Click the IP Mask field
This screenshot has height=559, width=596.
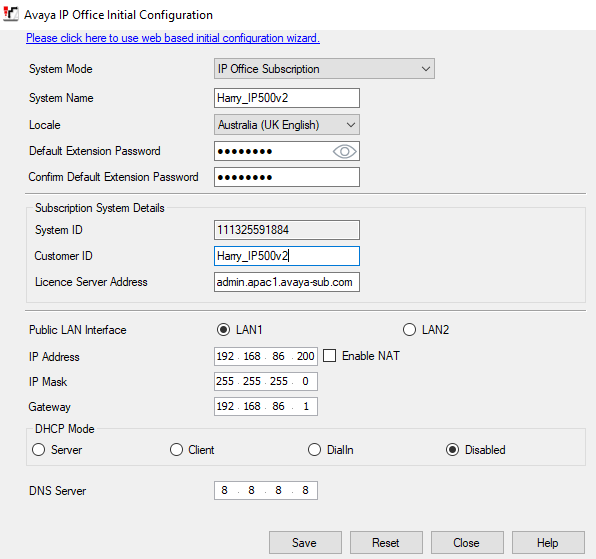266,382
